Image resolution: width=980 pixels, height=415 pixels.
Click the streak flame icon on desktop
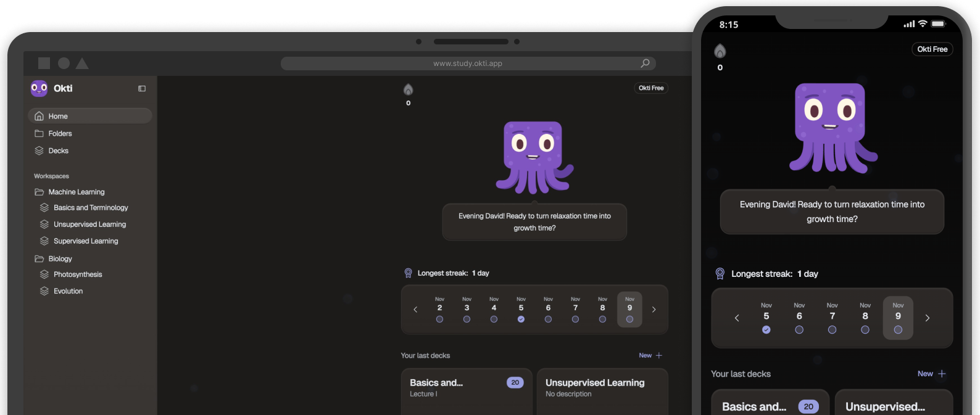pos(408,90)
